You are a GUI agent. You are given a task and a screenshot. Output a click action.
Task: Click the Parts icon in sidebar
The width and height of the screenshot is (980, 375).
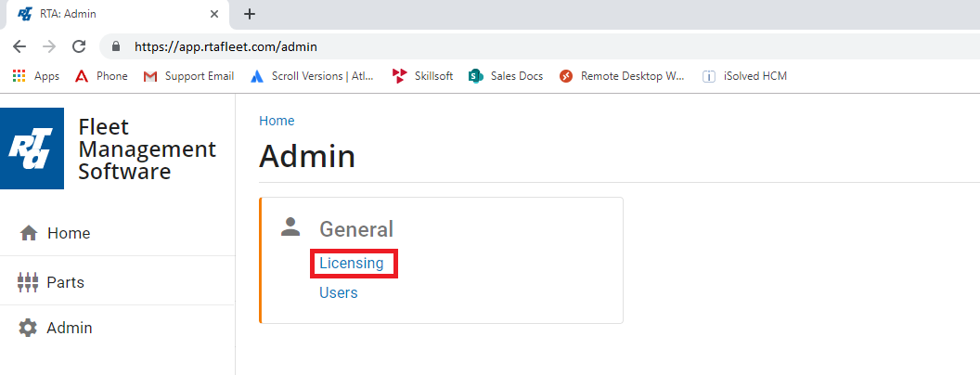click(28, 282)
